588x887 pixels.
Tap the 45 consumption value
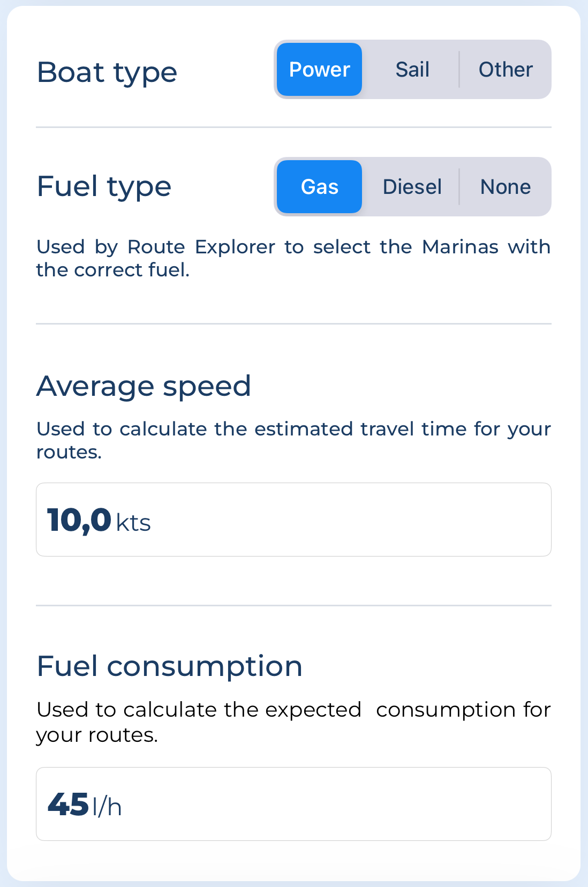coord(68,805)
